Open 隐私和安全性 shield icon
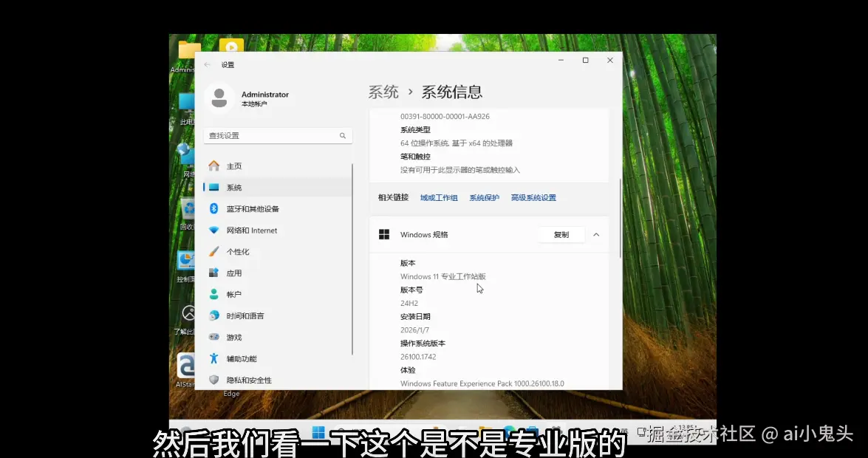The width and height of the screenshot is (868, 458). [213, 380]
